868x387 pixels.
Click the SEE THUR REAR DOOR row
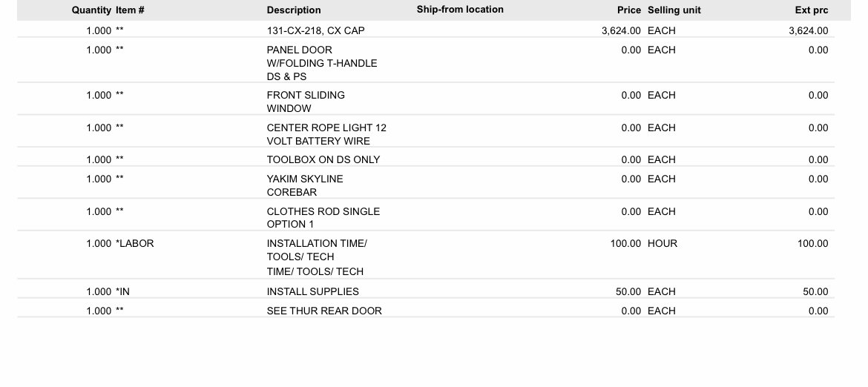point(426,311)
